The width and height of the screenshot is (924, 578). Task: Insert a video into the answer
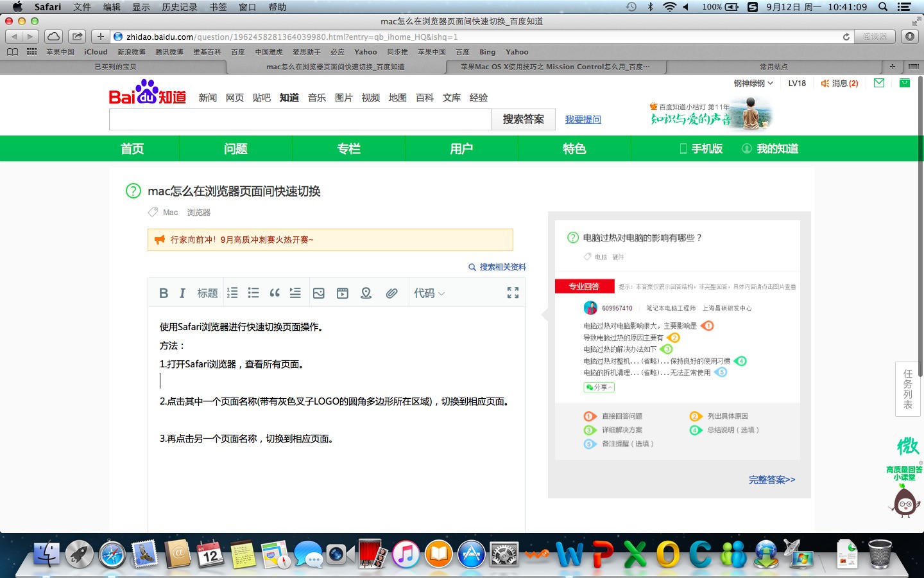coord(343,293)
